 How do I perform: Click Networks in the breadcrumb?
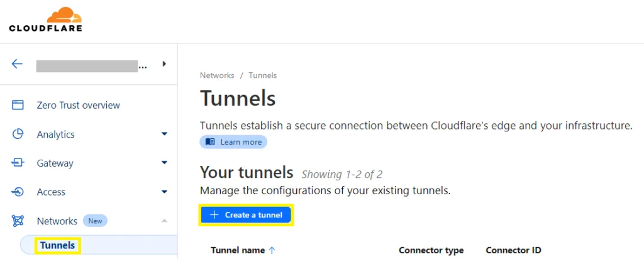(217, 75)
